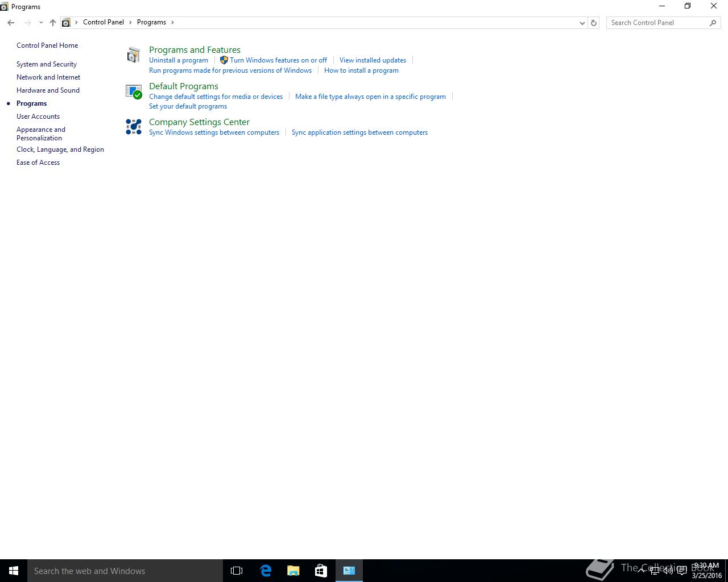Open the Default Programs heading
The width and height of the screenshot is (728, 582).
pos(184,86)
